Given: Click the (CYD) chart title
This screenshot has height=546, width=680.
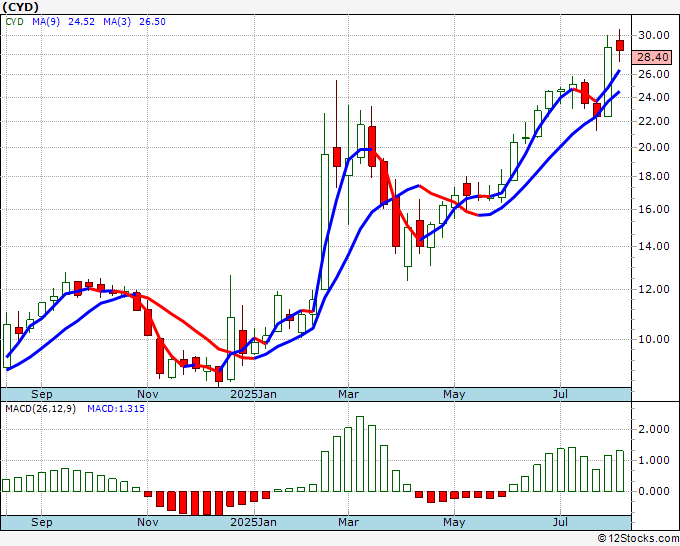Looking at the screenshot, I should point(20,7).
